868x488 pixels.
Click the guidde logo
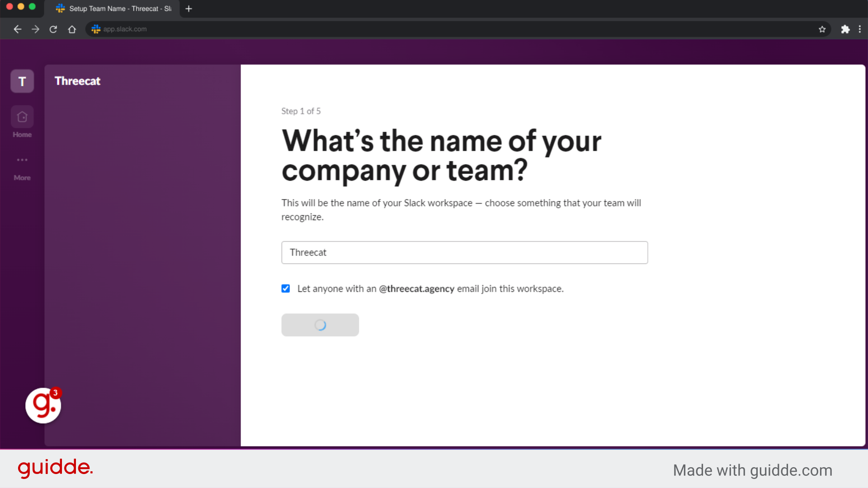tap(55, 469)
